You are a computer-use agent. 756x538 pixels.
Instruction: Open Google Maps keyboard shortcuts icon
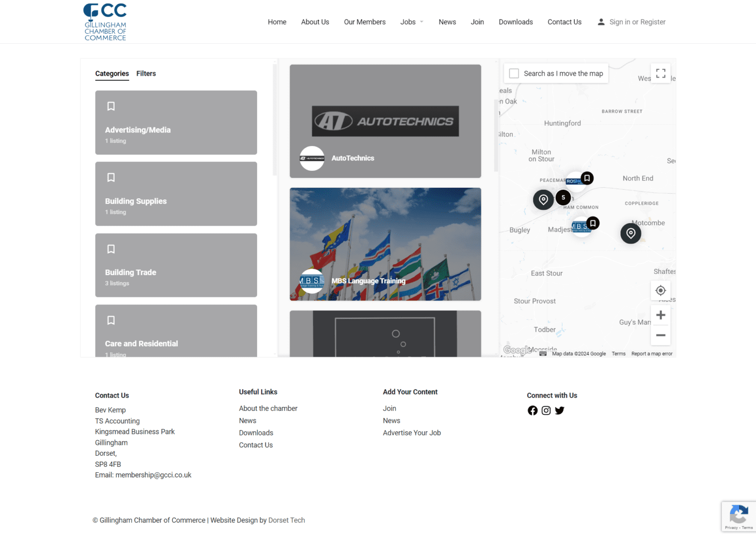coord(543,354)
